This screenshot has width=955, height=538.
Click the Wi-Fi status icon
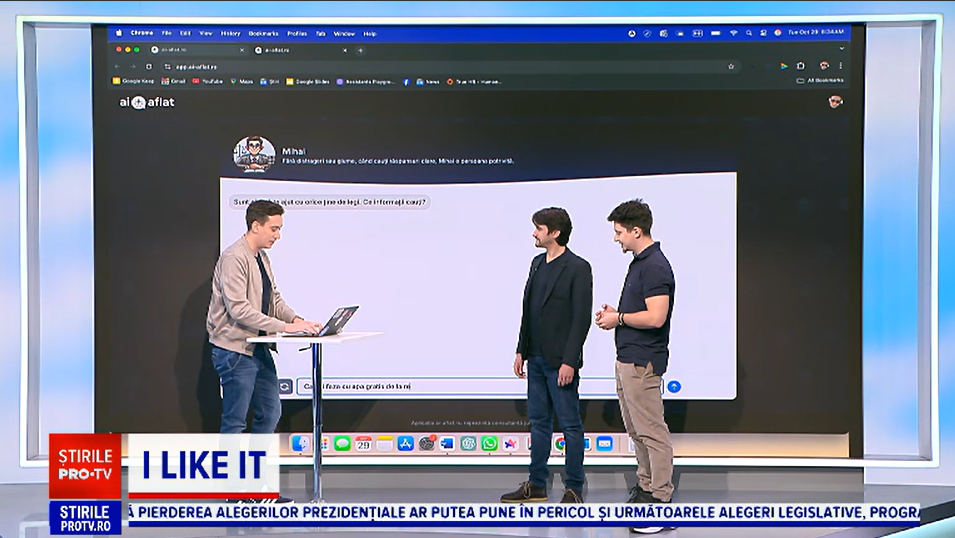[x=734, y=33]
